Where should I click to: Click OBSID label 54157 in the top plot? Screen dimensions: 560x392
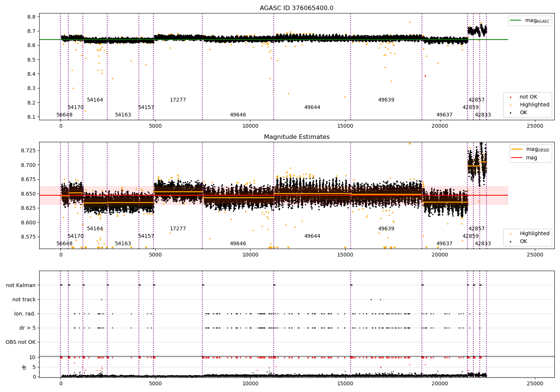pos(146,108)
